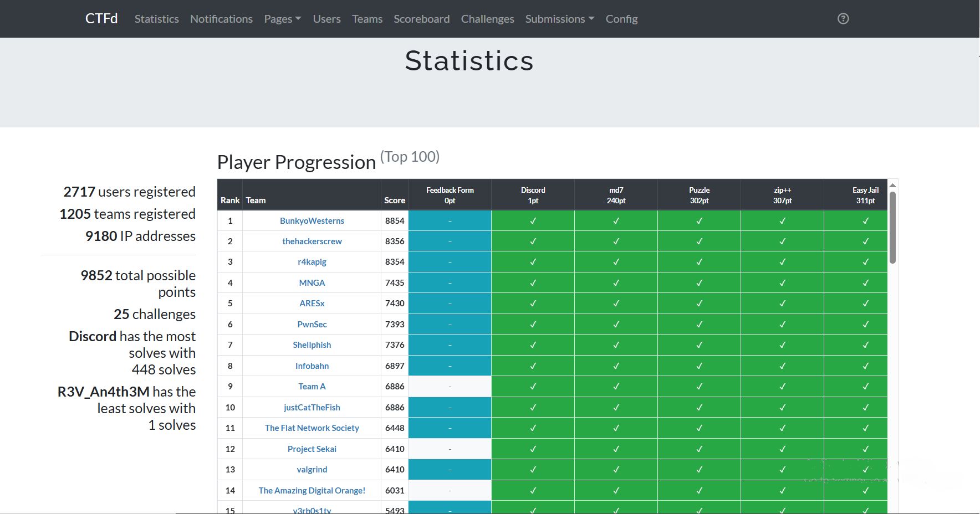Open the team page for justCatTheFish
Viewport: 980px width, 514px height.
(x=312, y=407)
